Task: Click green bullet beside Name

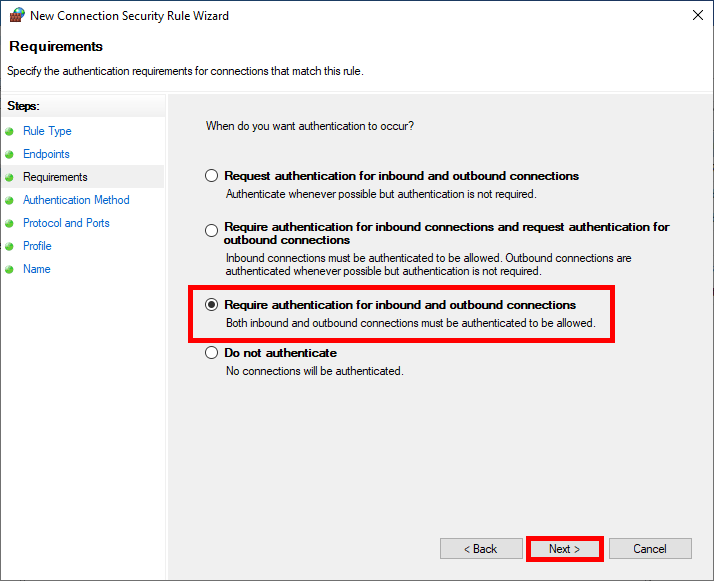Action: pos(9,270)
